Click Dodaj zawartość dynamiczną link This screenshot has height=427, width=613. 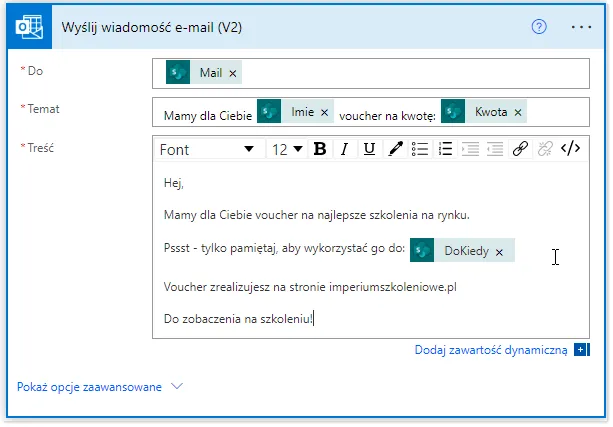[491, 350]
